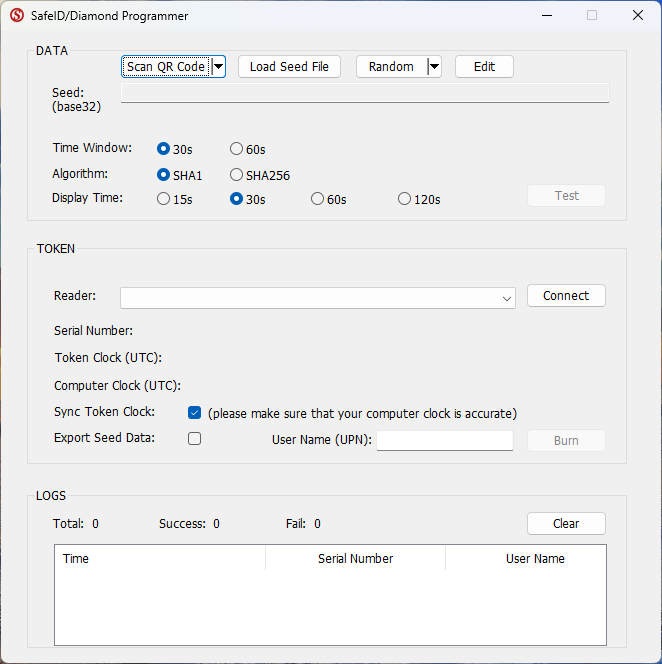Click the SafeID app icon in title bar
Image resolution: width=662 pixels, height=664 pixels.
tap(17, 16)
